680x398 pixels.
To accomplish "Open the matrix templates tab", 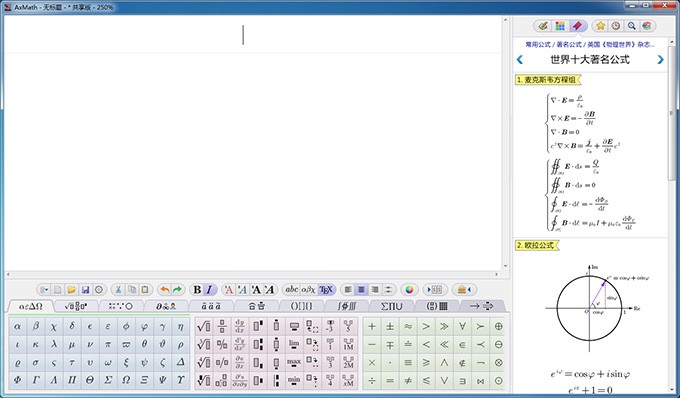I will [437, 306].
